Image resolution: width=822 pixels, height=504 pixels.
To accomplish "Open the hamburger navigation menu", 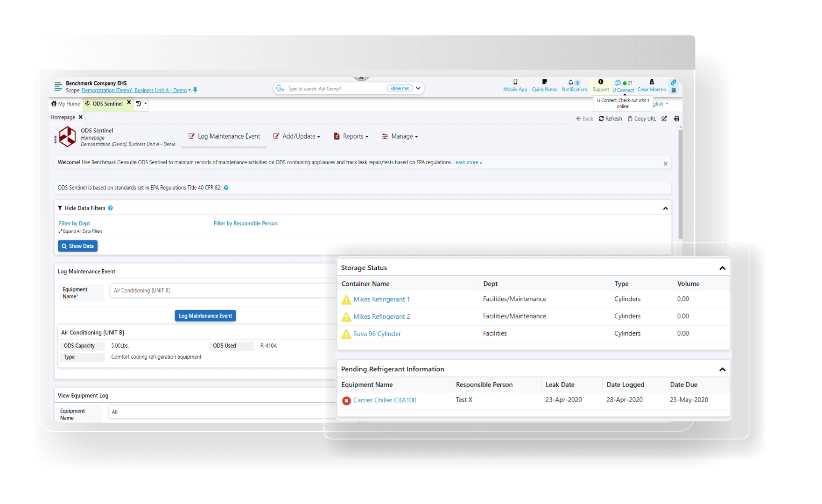I will point(58,86).
